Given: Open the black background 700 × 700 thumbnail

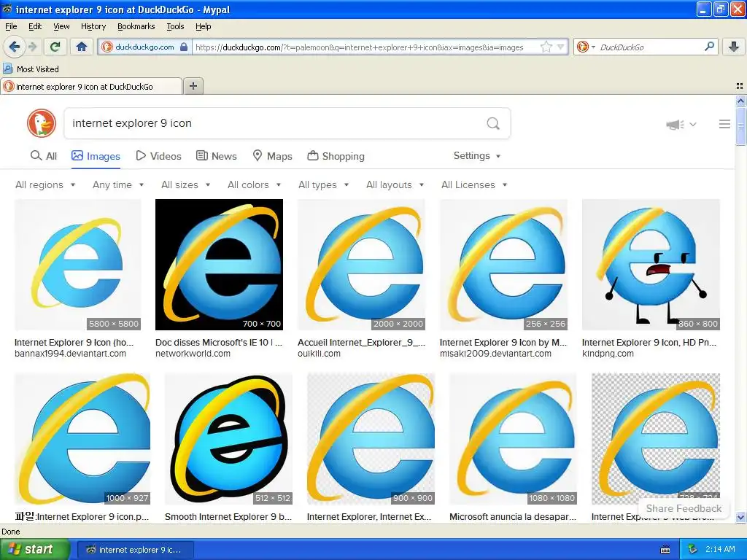Looking at the screenshot, I should pyautogui.click(x=219, y=265).
